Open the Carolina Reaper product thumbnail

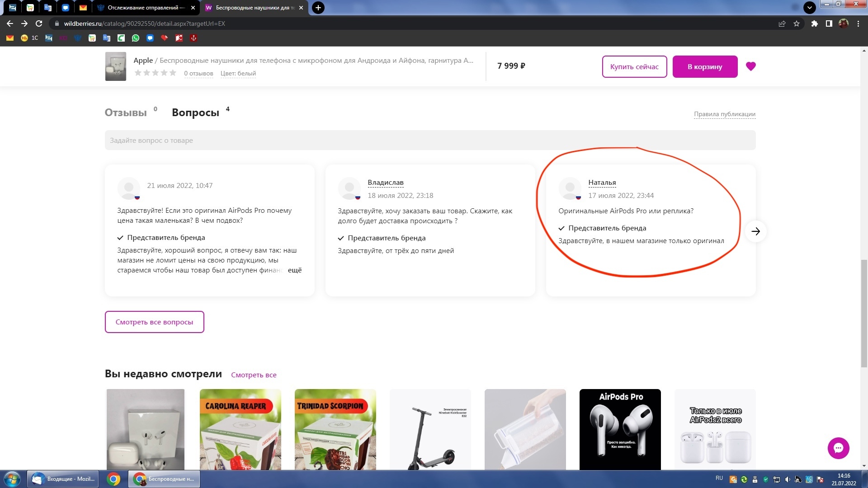[240, 429]
